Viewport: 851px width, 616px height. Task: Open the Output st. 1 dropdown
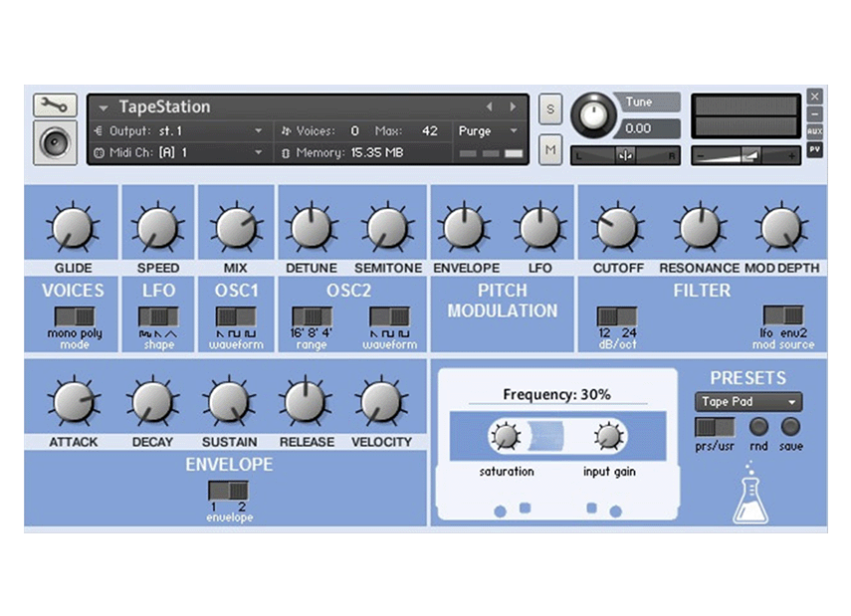pyautogui.click(x=259, y=130)
